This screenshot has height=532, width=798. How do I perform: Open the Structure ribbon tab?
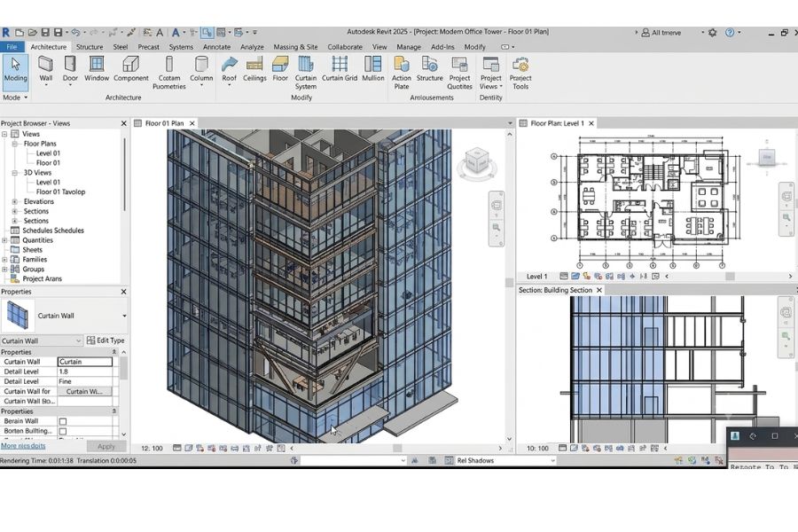click(90, 47)
